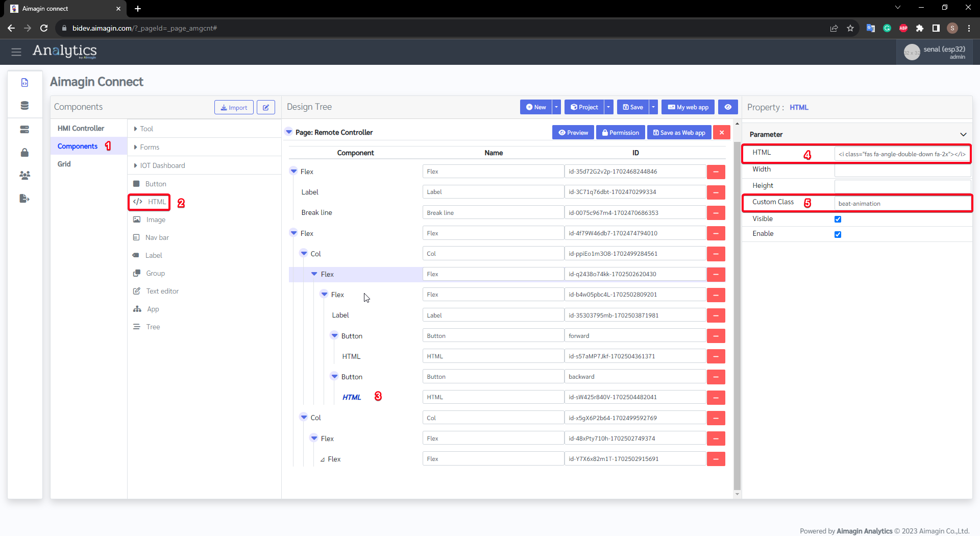Open the dropdown arrow next to New

[556, 107]
